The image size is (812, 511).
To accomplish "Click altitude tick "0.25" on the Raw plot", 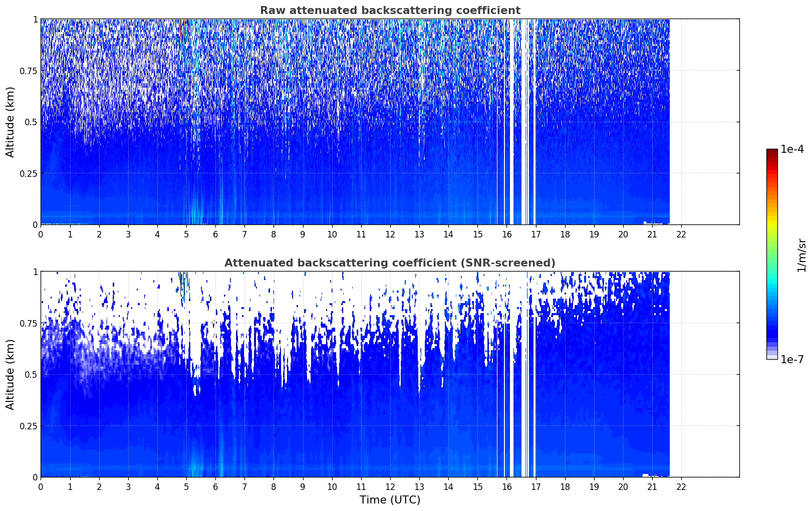I will 29,173.
